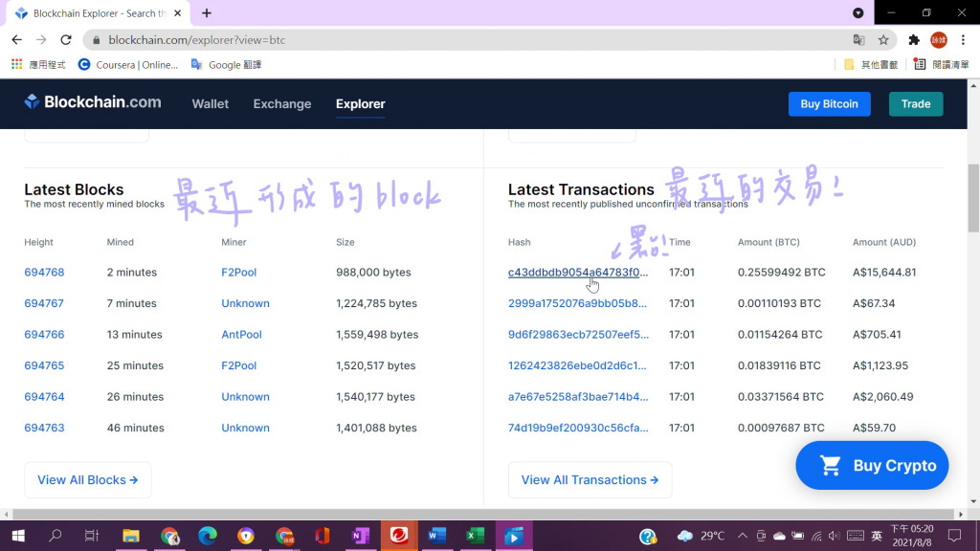Click the Trade button
Image resolution: width=980 pixels, height=551 pixels.
(x=916, y=103)
